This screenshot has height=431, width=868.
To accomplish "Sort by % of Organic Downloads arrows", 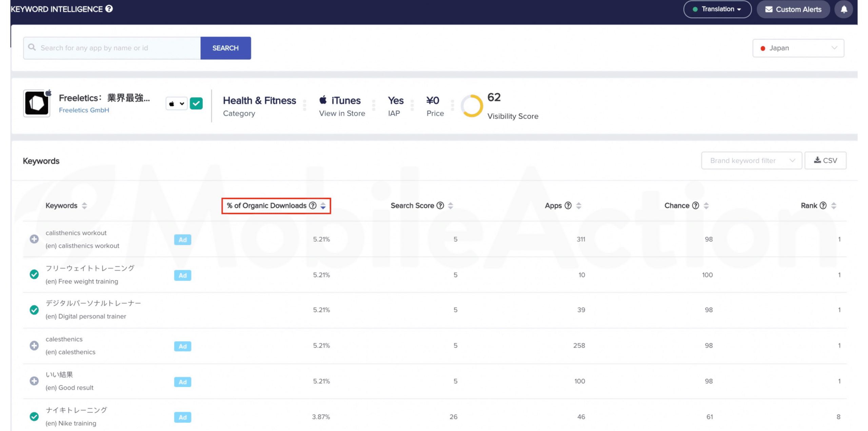I will [x=323, y=206].
